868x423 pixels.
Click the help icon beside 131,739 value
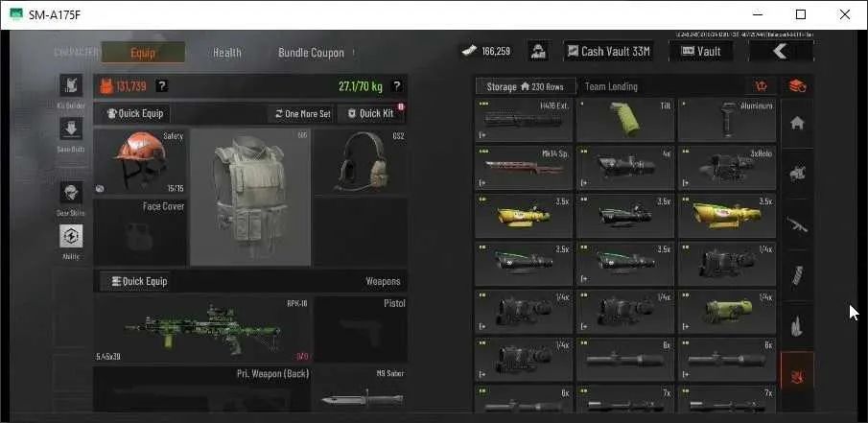coord(162,85)
